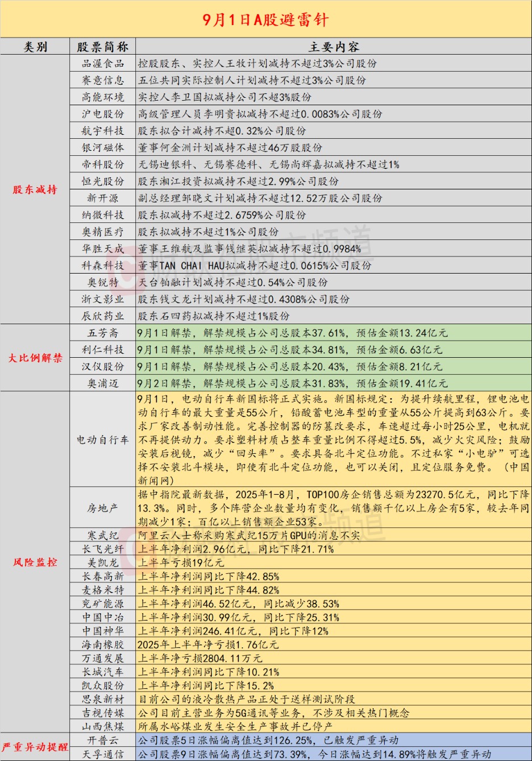Click stock name 海南橡胶
This screenshot has width=532, height=761.
tap(103, 644)
